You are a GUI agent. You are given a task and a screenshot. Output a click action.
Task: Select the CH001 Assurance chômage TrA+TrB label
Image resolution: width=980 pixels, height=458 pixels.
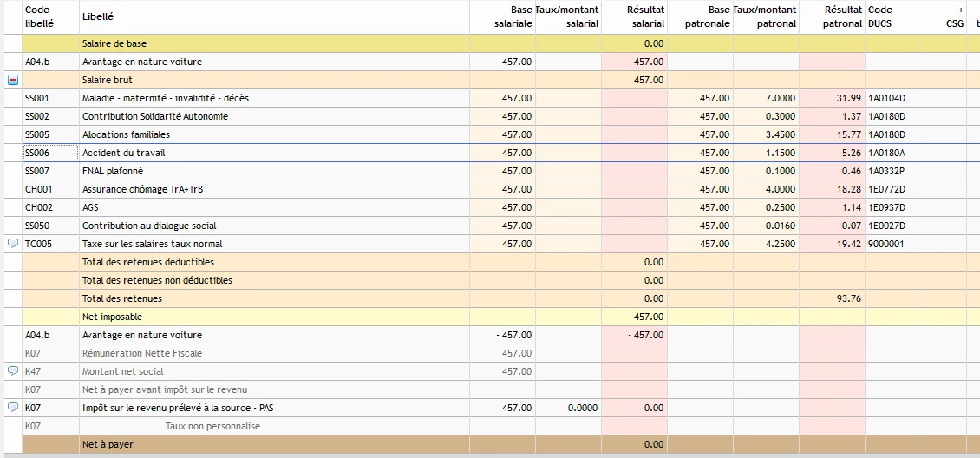click(x=135, y=189)
